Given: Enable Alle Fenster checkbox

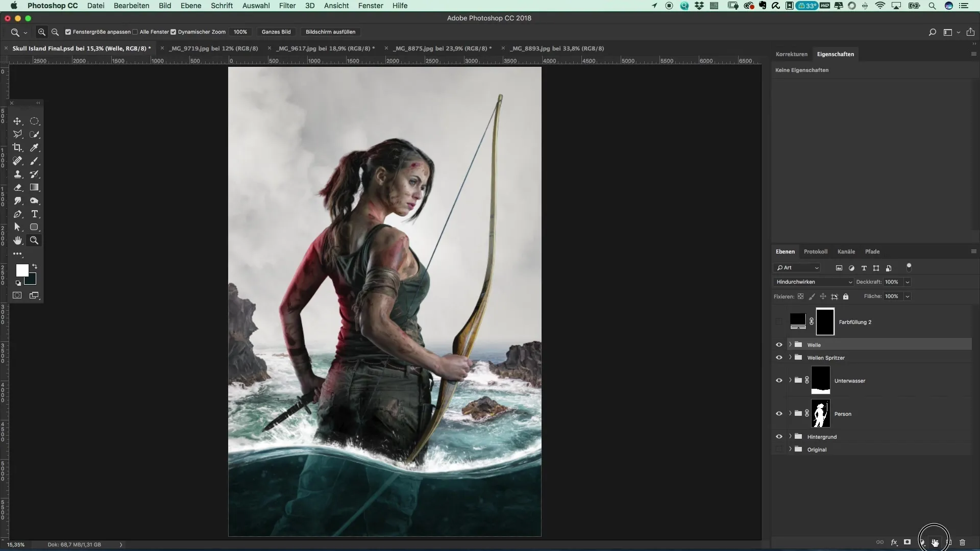Looking at the screenshot, I should pyautogui.click(x=135, y=32).
